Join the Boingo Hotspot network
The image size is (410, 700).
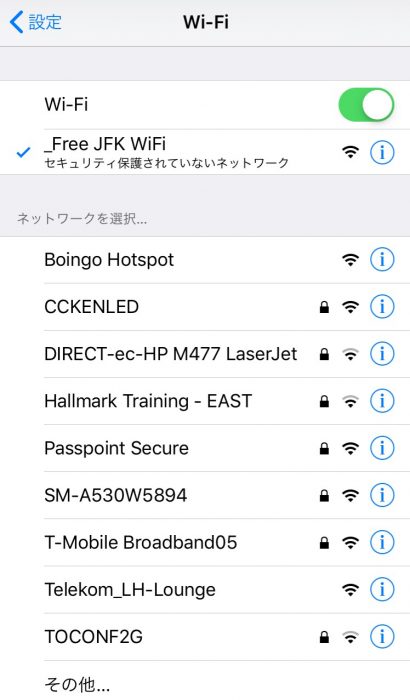click(x=205, y=259)
